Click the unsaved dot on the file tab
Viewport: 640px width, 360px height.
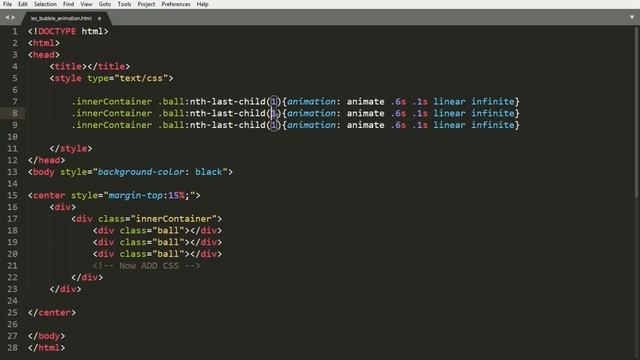point(100,18)
